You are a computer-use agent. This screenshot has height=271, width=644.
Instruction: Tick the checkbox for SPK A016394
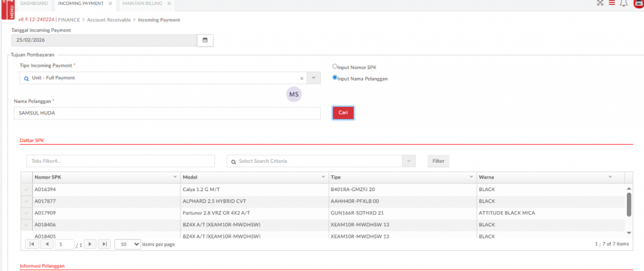tap(26, 189)
